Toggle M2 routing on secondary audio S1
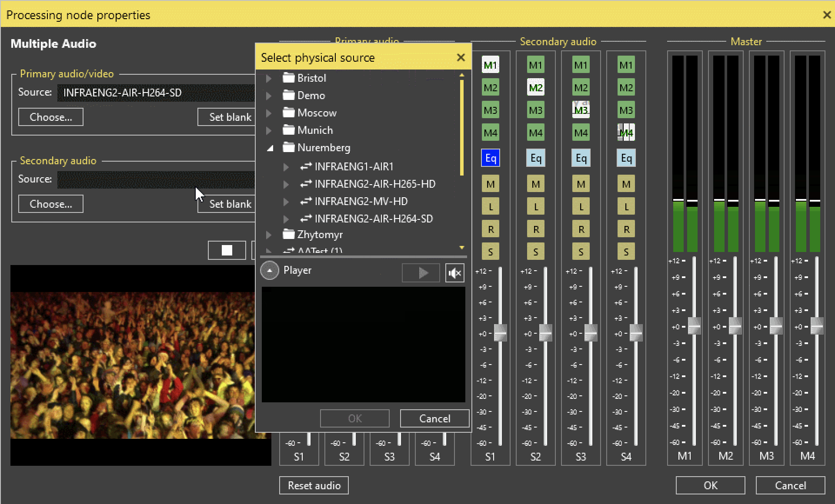 490,88
